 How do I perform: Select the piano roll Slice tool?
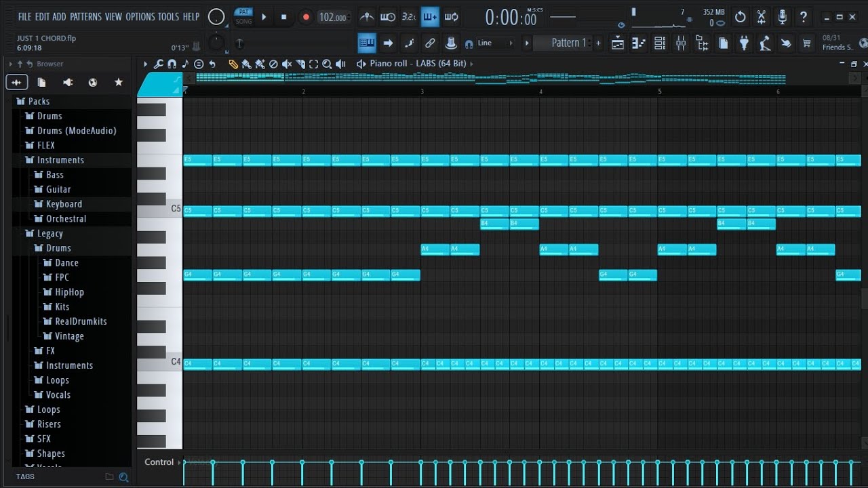coord(300,64)
